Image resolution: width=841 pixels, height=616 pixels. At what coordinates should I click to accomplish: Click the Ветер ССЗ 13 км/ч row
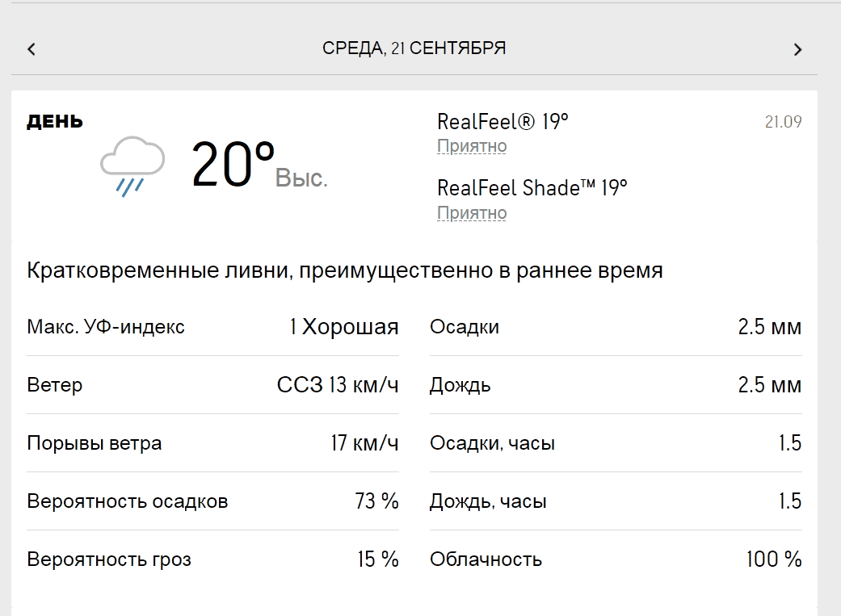click(x=212, y=385)
